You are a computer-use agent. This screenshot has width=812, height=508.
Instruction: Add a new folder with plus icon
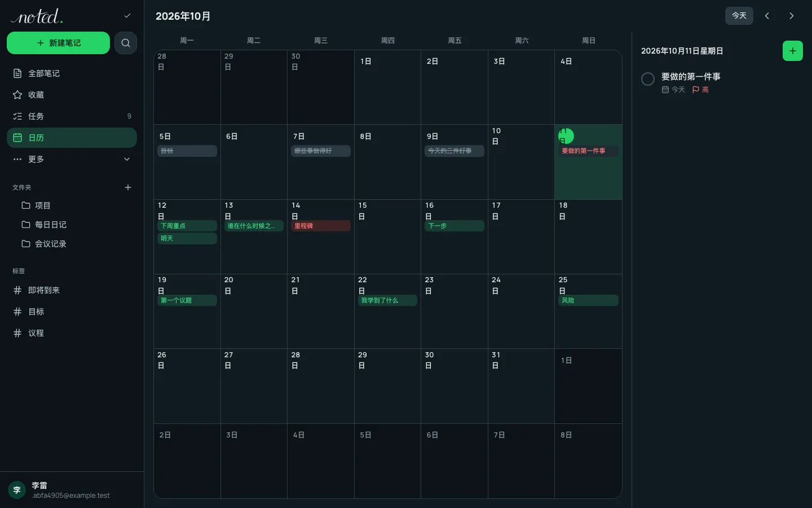[128, 187]
